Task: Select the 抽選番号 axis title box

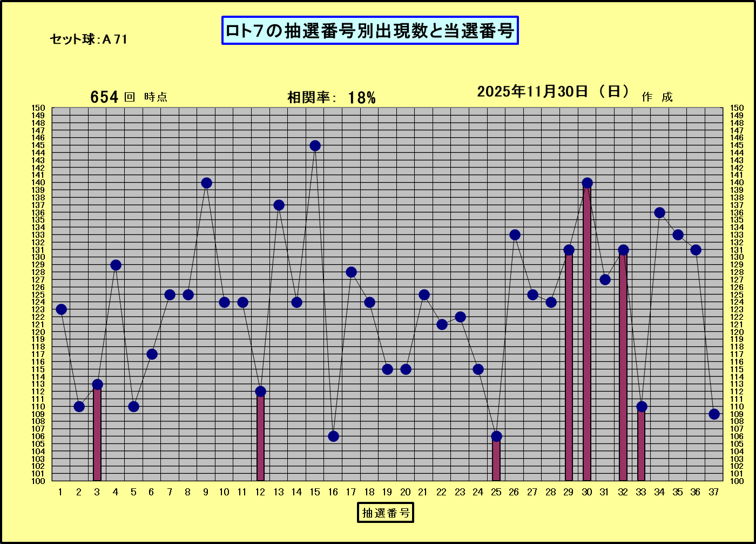Action: tap(385, 512)
